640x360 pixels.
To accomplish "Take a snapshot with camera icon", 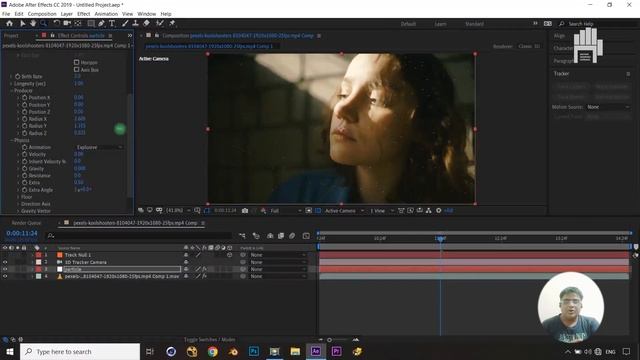I will (245, 211).
